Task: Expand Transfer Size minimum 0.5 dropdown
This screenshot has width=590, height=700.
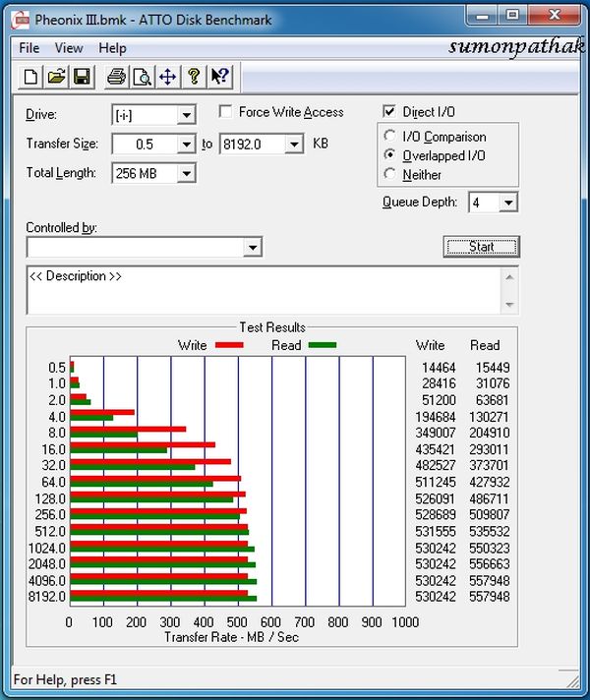Action: [186, 145]
